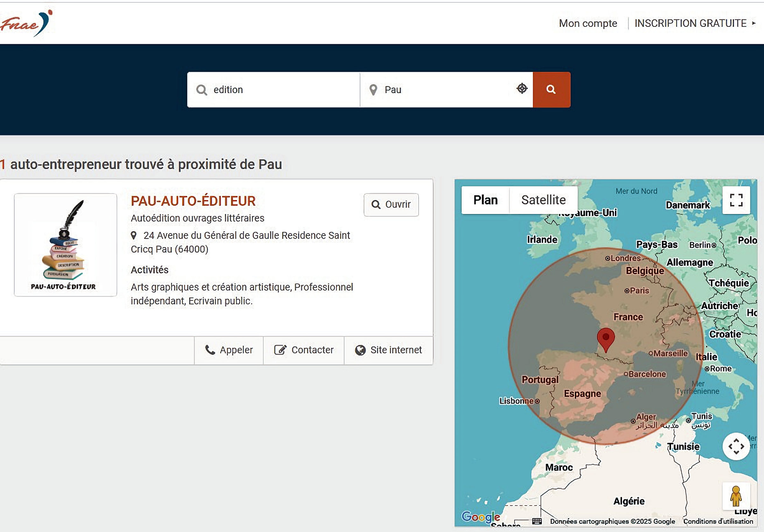
Task: Click the geolocation crosshair icon
Action: pyautogui.click(x=522, y=88)
